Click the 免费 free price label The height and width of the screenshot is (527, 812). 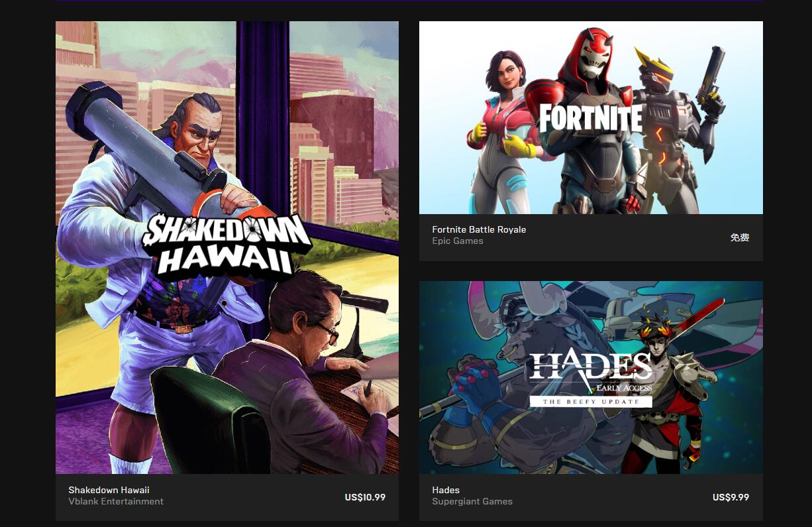coord(740,237)
